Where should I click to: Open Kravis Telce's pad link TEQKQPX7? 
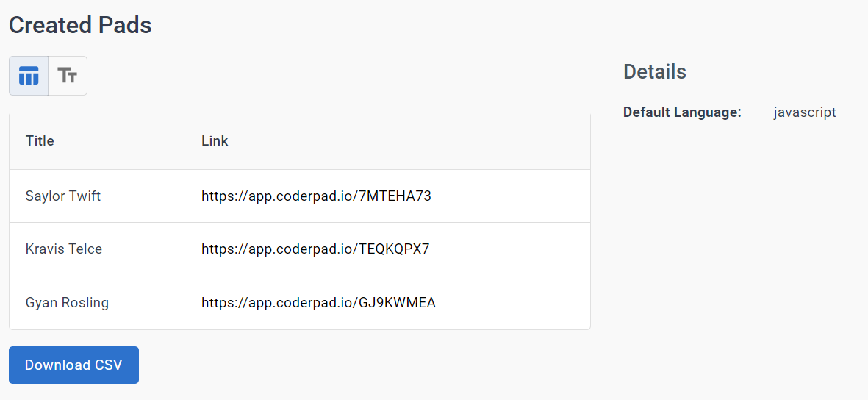click(x=315, y=249)
